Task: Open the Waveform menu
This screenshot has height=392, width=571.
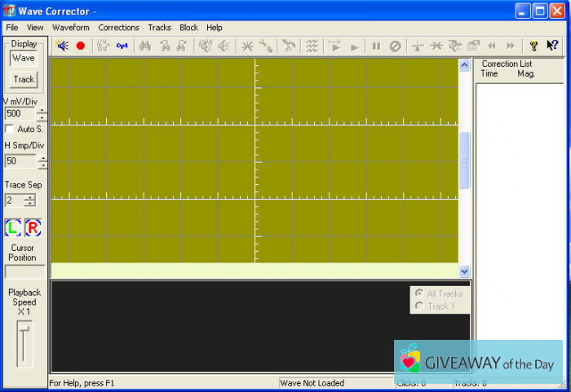Action: point(71,28)
